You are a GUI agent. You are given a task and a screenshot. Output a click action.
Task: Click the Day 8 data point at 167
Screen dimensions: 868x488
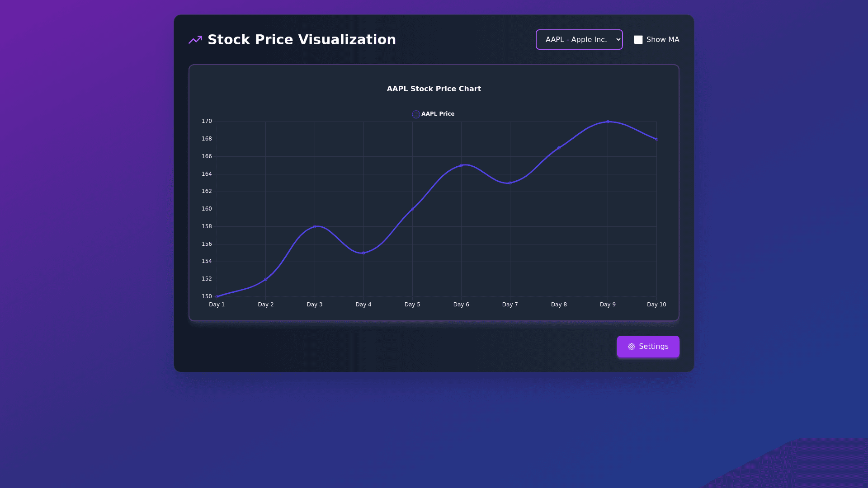pos(559,148)
